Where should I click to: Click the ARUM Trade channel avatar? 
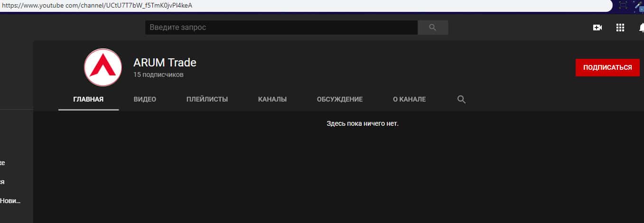pos(103,67)
